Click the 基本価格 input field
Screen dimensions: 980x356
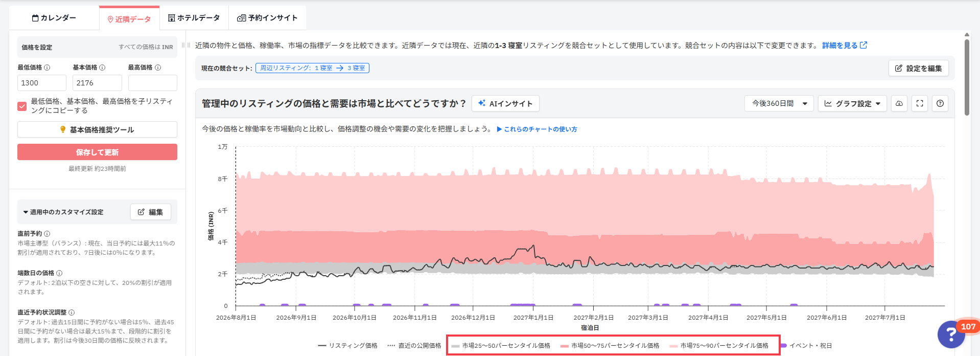97,83
